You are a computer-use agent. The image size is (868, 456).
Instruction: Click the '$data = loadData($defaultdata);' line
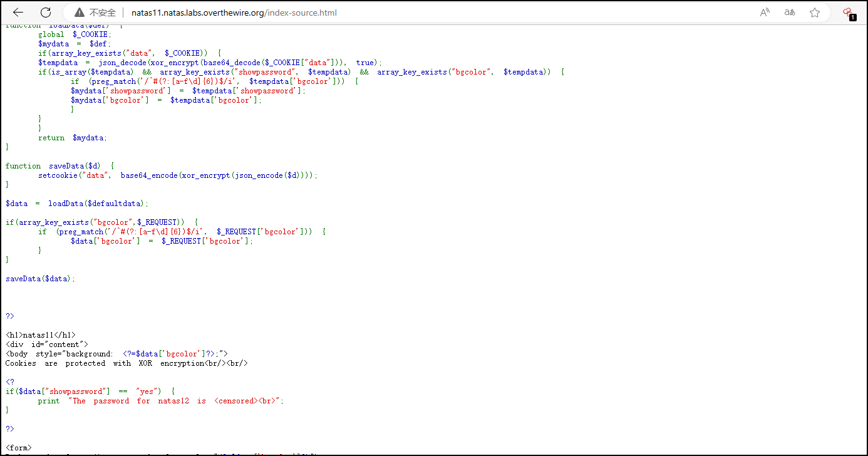(x=78, y=204)
